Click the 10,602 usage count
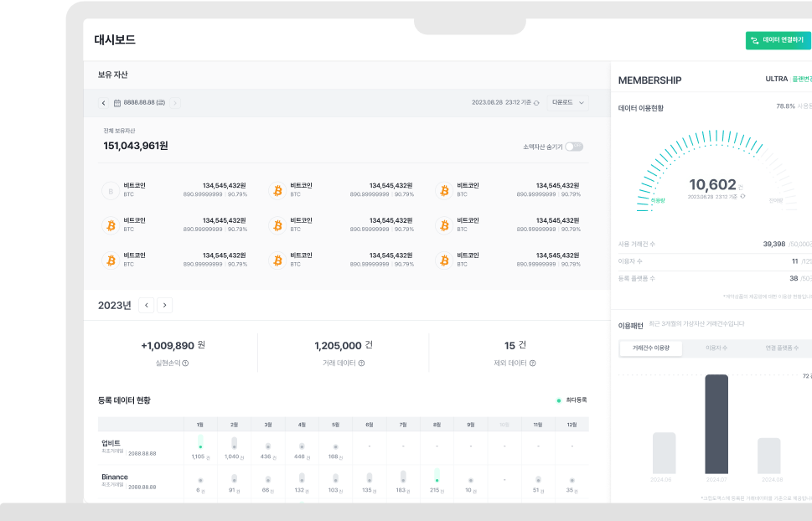812x521 pixels. [x=712, y=184]
